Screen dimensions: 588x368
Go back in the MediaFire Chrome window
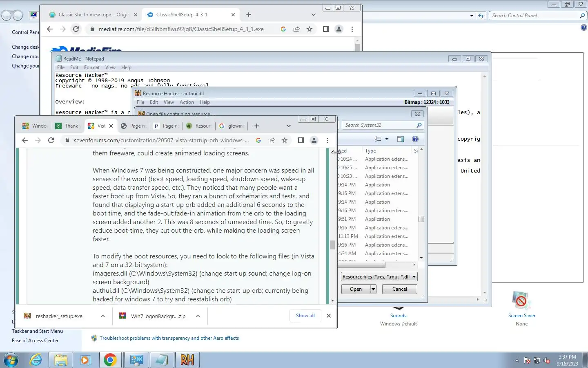tap(50, 29)
